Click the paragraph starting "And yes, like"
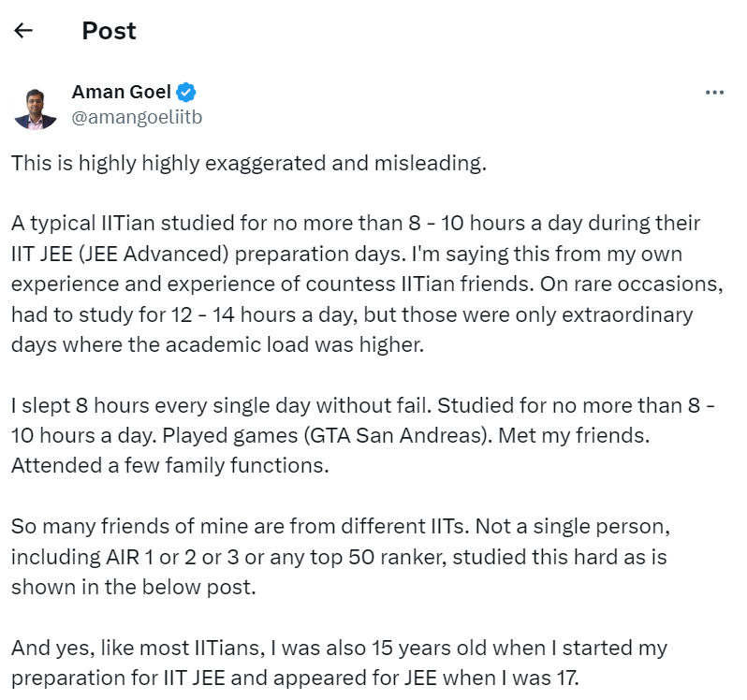This screenshot has width=747, height=700. coord(339,661)
